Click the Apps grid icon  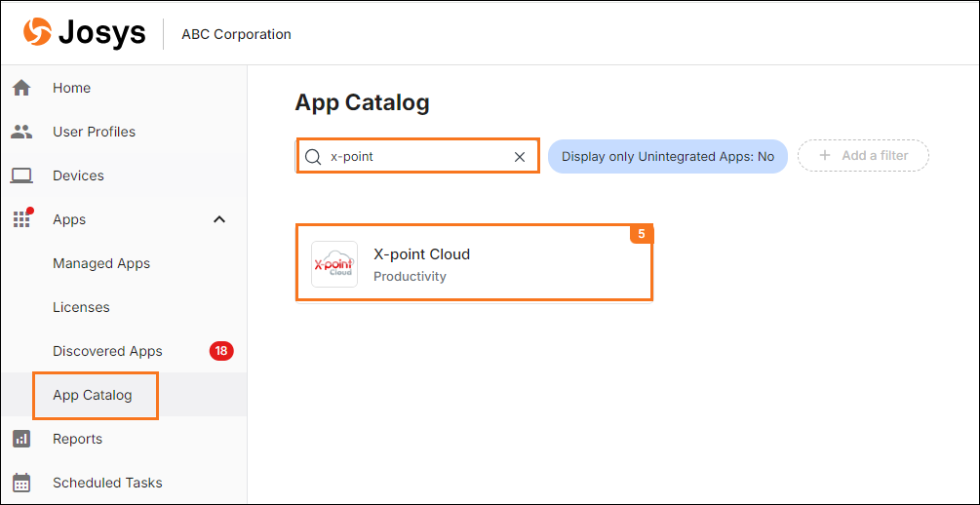pos(22,218)
